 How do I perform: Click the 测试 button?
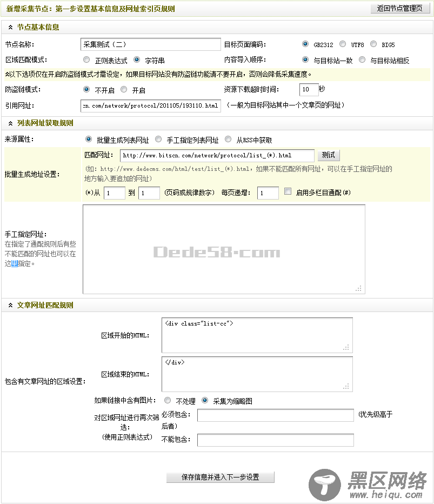click(328, 155)
